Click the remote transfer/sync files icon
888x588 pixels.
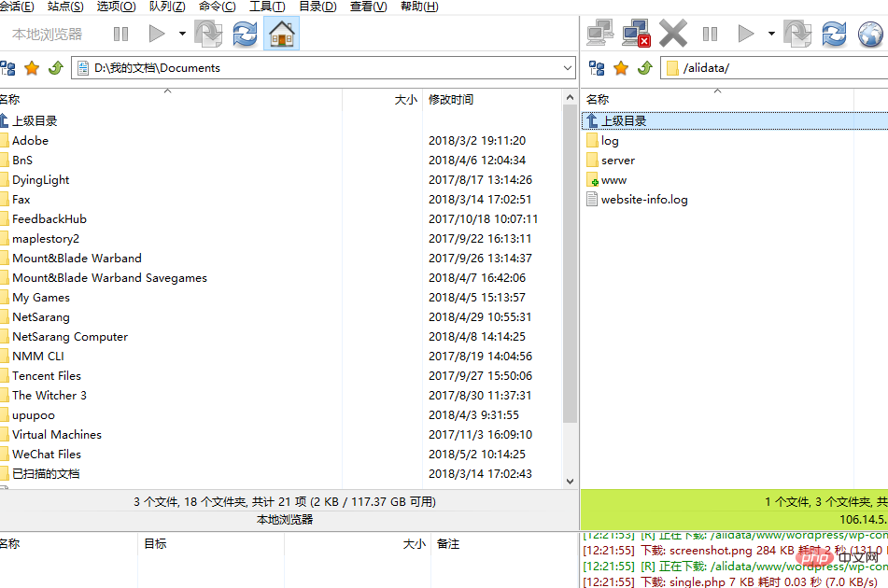click(797, 34)
